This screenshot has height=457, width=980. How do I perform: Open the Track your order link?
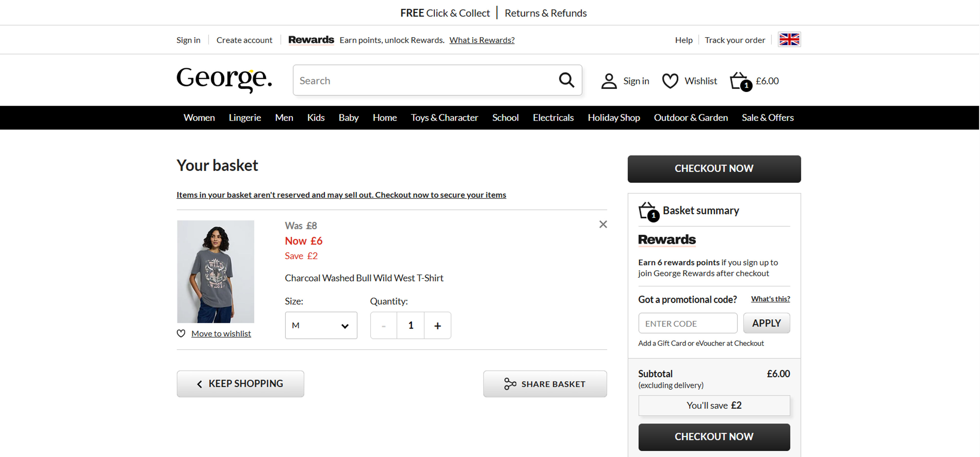point(735,40)
